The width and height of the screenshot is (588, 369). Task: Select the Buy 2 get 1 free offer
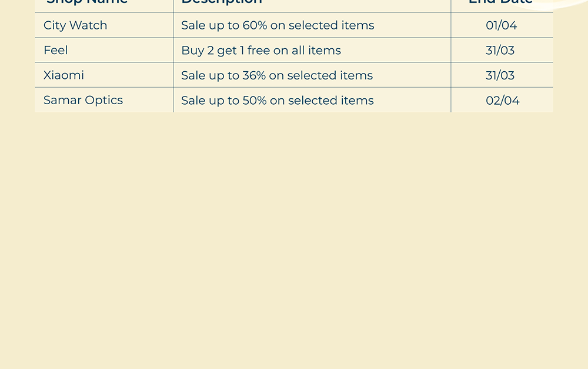(x=261, y=51)
